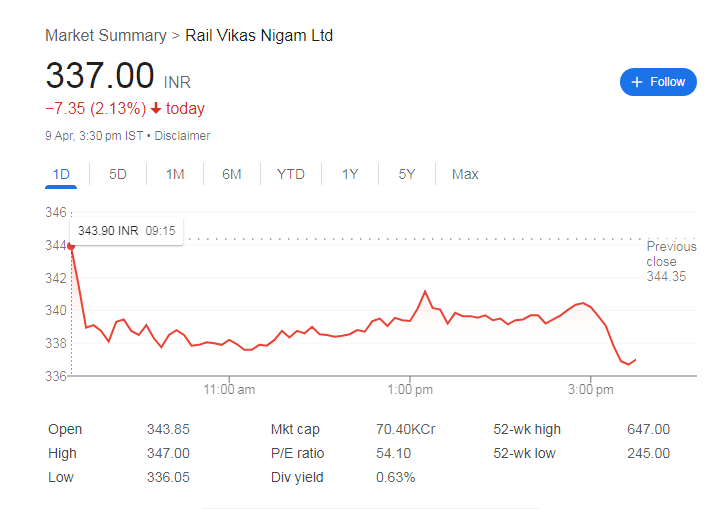The height and width of the screenshot is (509, 727).
Task: Click the Mkt cap label
Action: [295, 430]
